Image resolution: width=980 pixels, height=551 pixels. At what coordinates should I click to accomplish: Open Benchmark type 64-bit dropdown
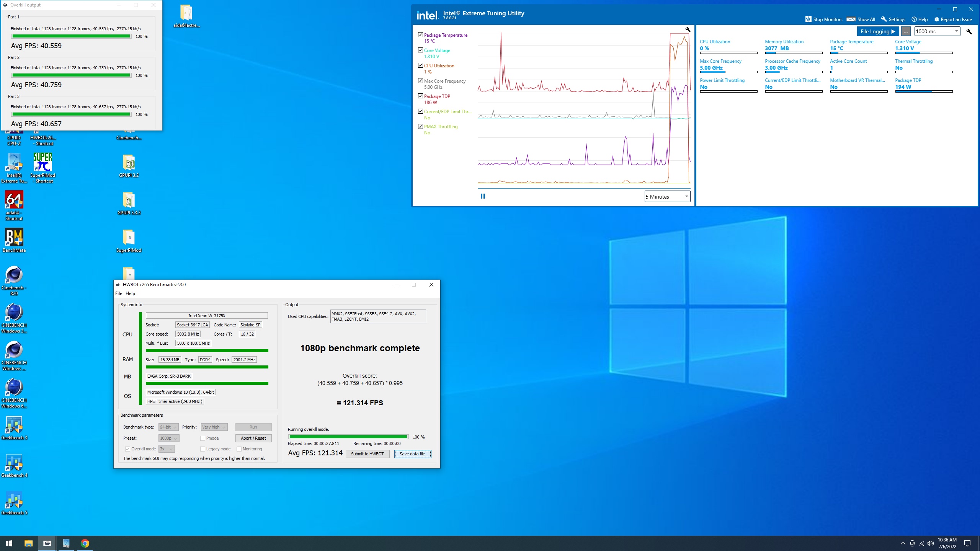(x=168, y=427)
